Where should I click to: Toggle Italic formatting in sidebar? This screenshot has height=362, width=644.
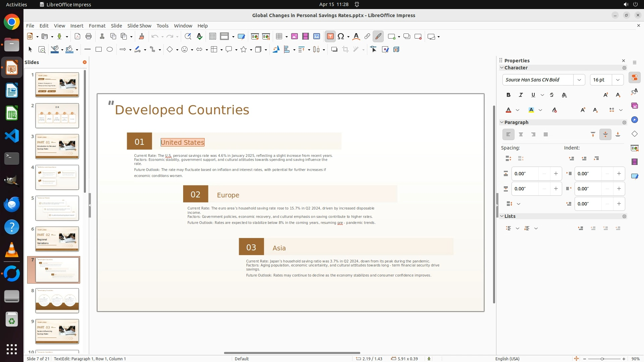point(521,95)
